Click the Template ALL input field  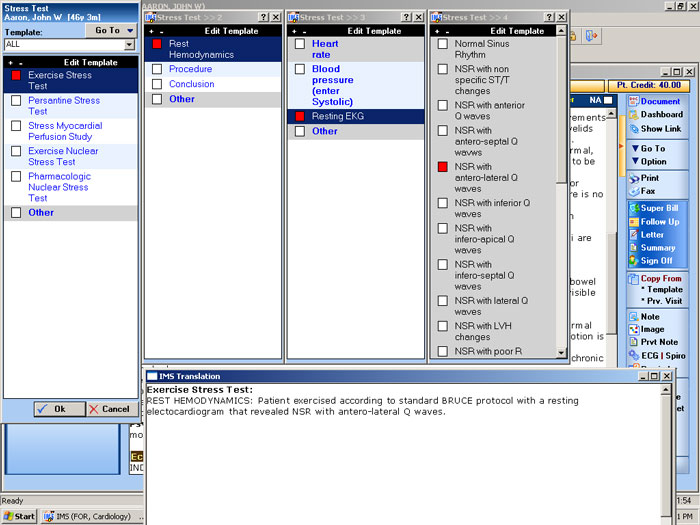(x=65, y=45)
